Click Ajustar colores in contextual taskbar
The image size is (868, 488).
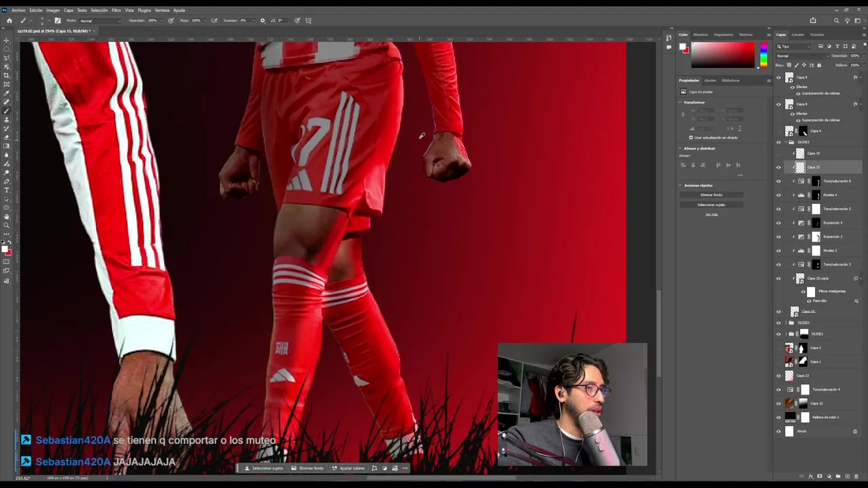[349, 468]
